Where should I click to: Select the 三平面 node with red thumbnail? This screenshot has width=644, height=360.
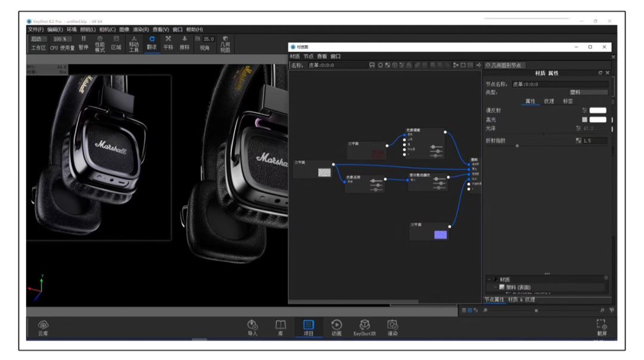(x=367, y=150)
